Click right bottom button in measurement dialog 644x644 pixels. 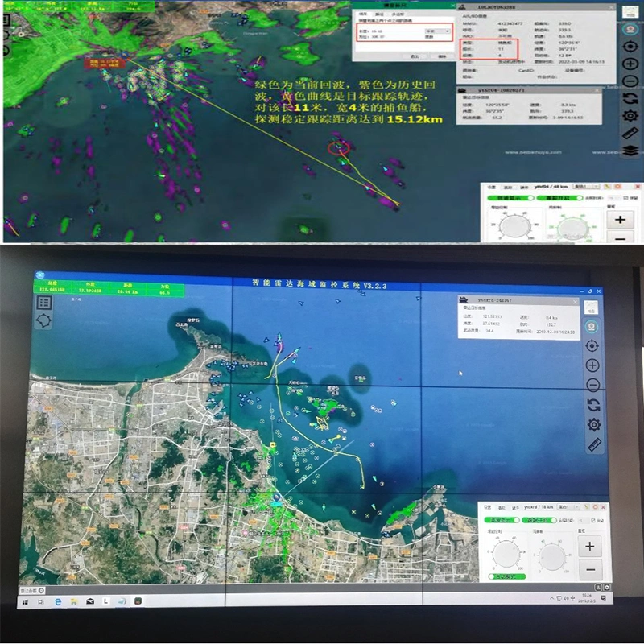coord(442,56)
